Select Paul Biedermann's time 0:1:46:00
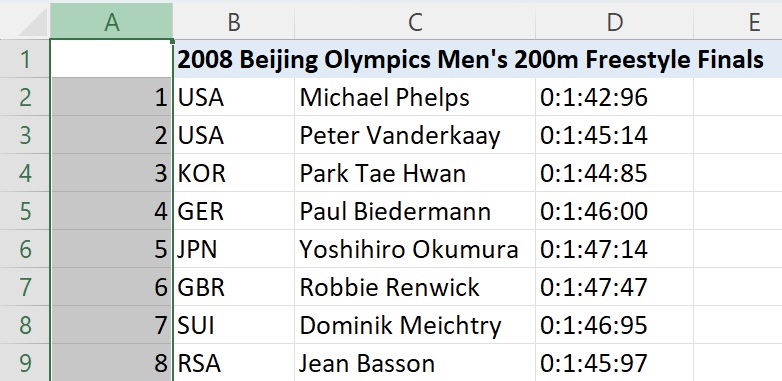Viewport: 782px width, 381px height. coord(614,211)
